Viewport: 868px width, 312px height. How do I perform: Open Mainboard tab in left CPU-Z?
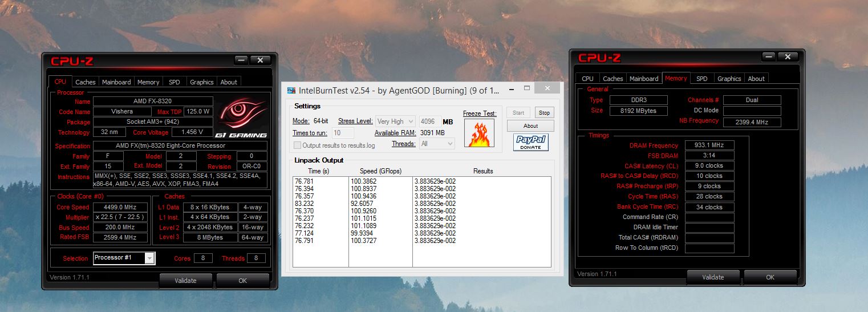click(116, 82)
